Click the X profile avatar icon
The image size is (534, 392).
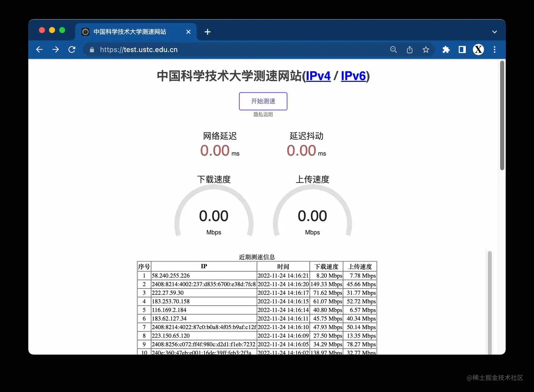(x=478, y=49)
